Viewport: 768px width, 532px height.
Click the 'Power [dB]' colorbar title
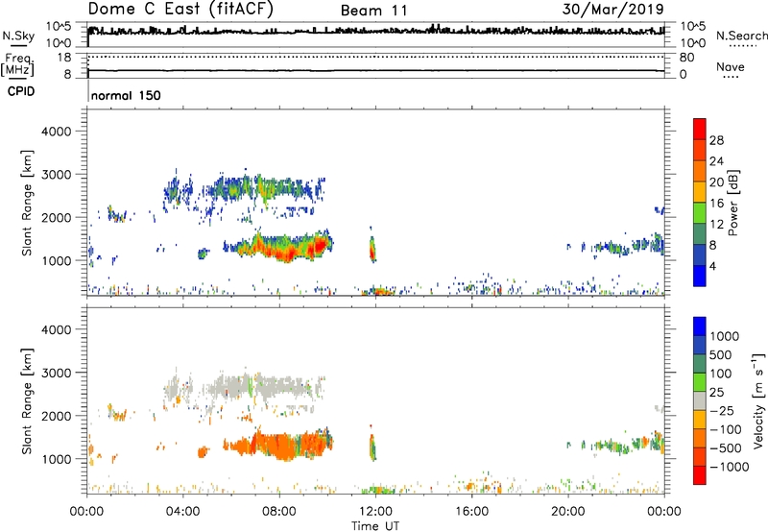(x=732, y=203)
